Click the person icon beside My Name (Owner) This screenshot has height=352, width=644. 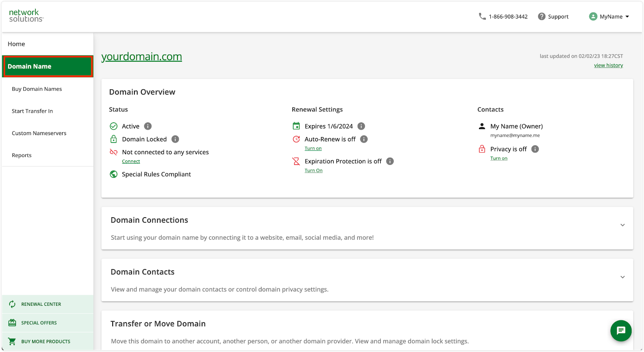[x=482, y=126]
